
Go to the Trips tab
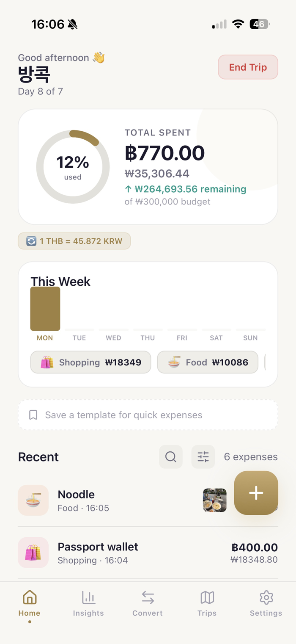207,604
